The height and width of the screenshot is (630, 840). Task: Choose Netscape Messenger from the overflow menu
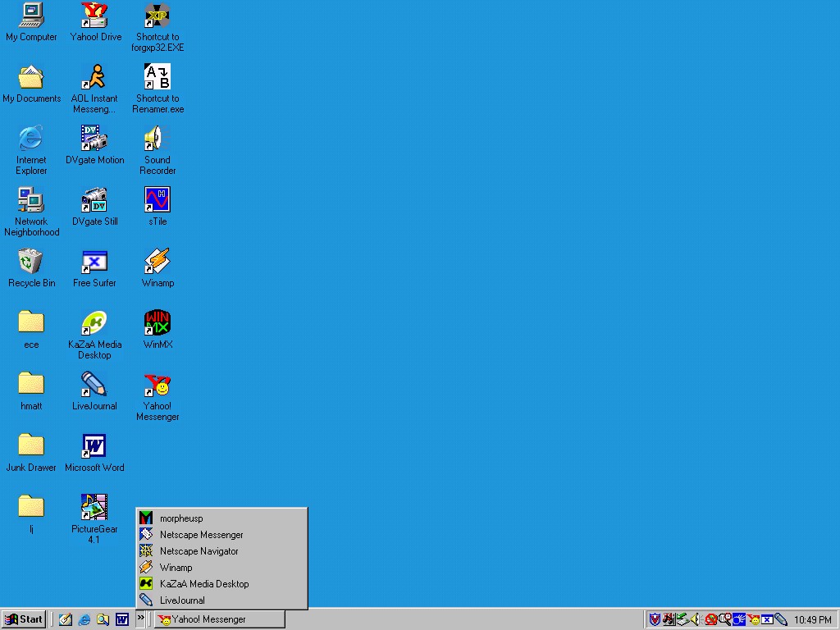point(221,535)
